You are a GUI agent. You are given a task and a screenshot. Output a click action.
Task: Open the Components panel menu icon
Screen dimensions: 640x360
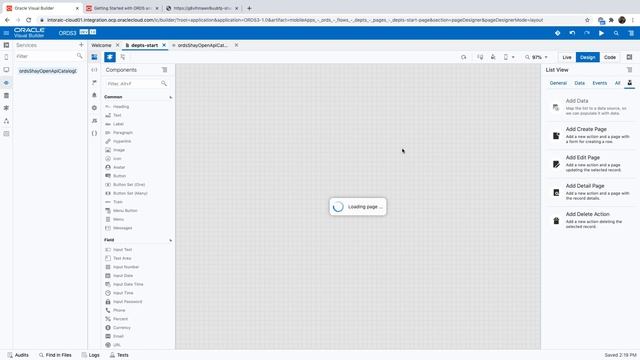coord(164,70)
